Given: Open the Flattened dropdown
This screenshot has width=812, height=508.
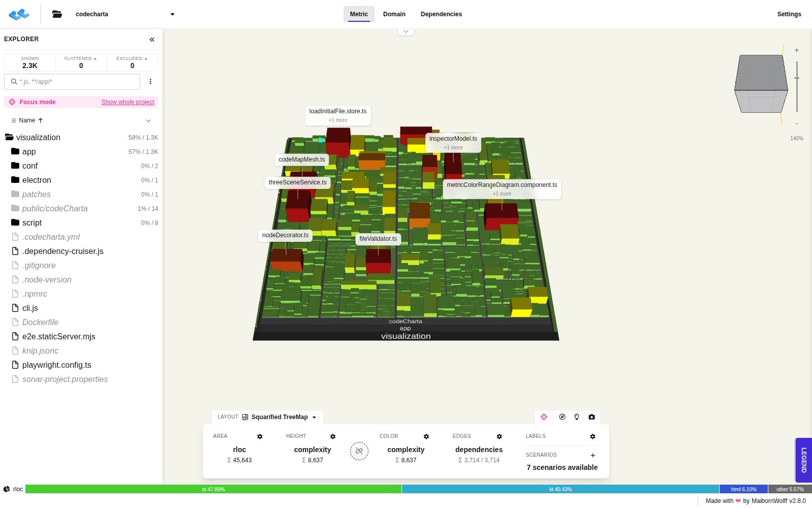Looking at the screenshot, I should pyautogui.click(x=81, y=62).
